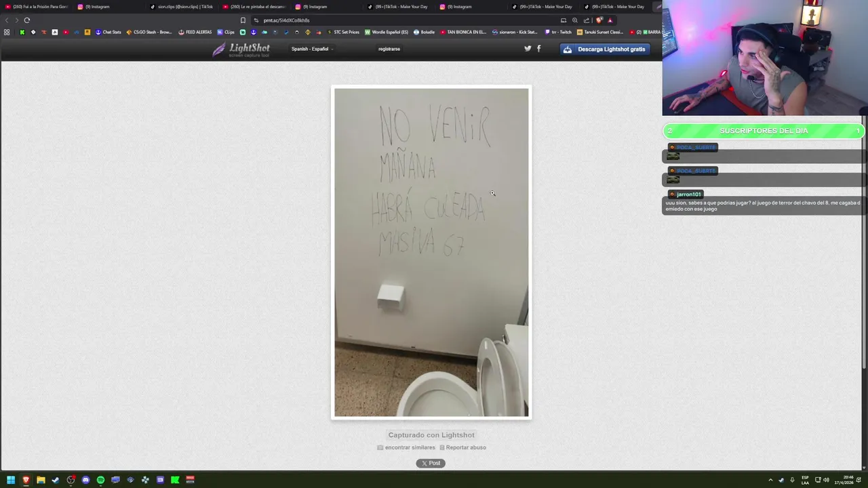Go back with the browser back arrow
The image size is (868, 488).
(7, 20)
